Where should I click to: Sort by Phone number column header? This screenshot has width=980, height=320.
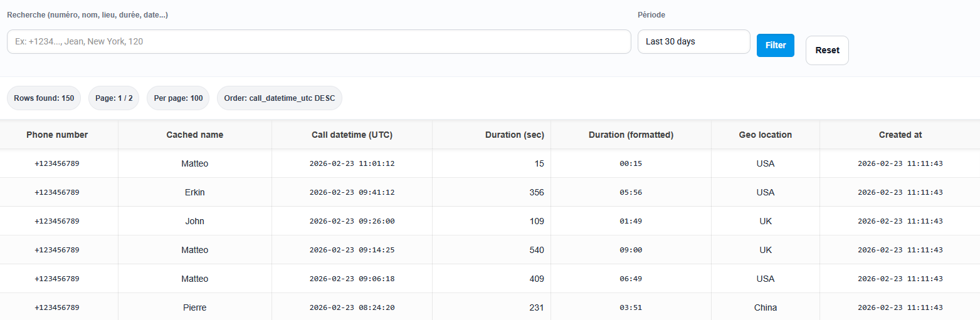pos(57,135)
